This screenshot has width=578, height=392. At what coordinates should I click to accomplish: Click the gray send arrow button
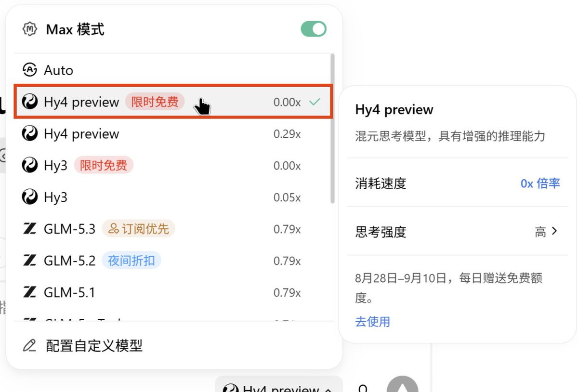point(403,384)
